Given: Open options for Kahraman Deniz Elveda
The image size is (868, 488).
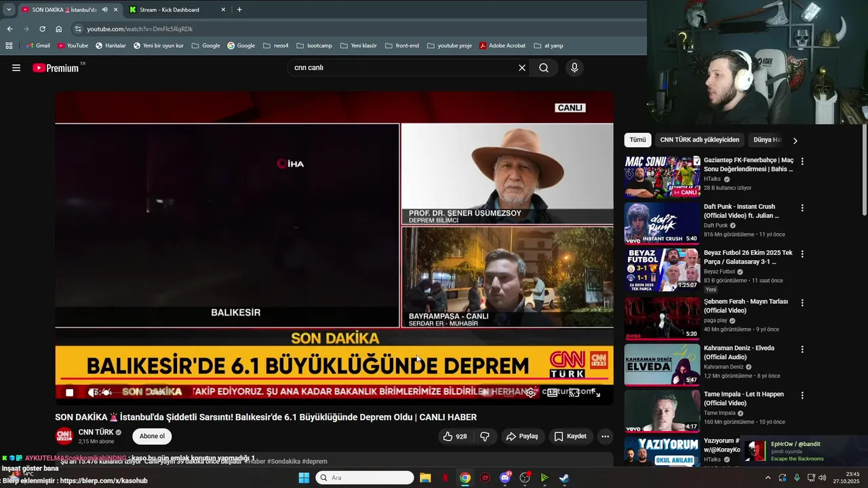Looking at the screenshot, I should [x=802, y=349].
